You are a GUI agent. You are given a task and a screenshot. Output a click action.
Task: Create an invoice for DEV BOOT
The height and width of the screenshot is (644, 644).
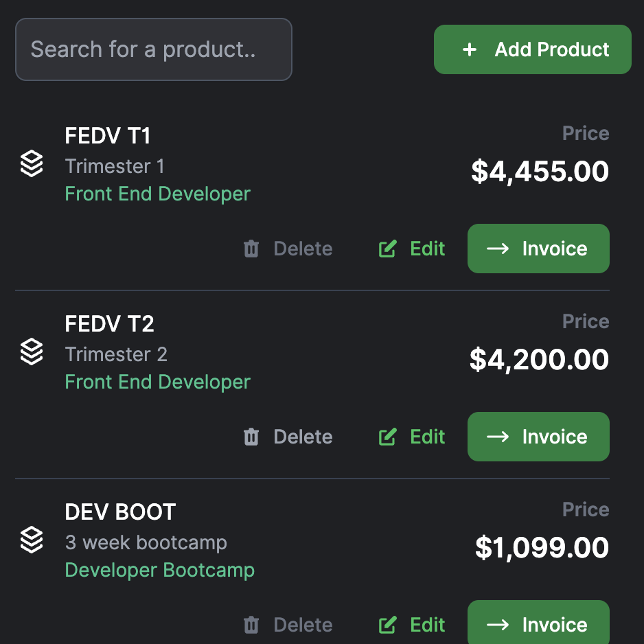pos(538,622)
